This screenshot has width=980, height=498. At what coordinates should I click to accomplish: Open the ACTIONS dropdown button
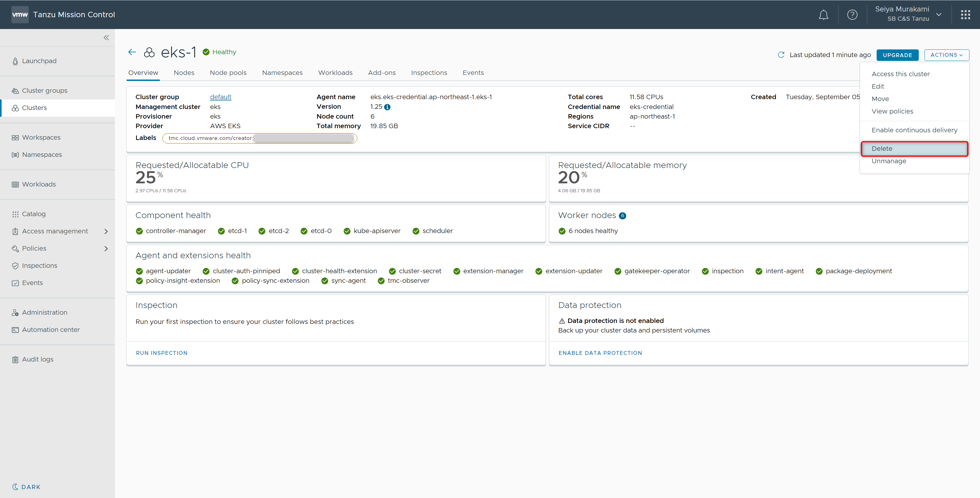coord(946,55)
